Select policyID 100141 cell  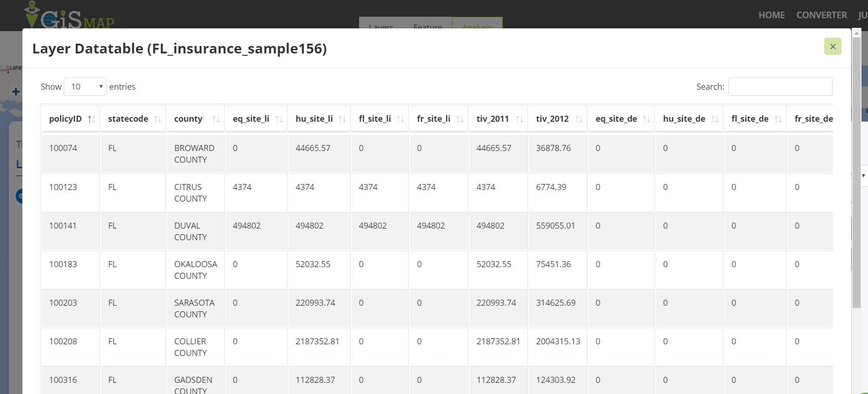63,226
